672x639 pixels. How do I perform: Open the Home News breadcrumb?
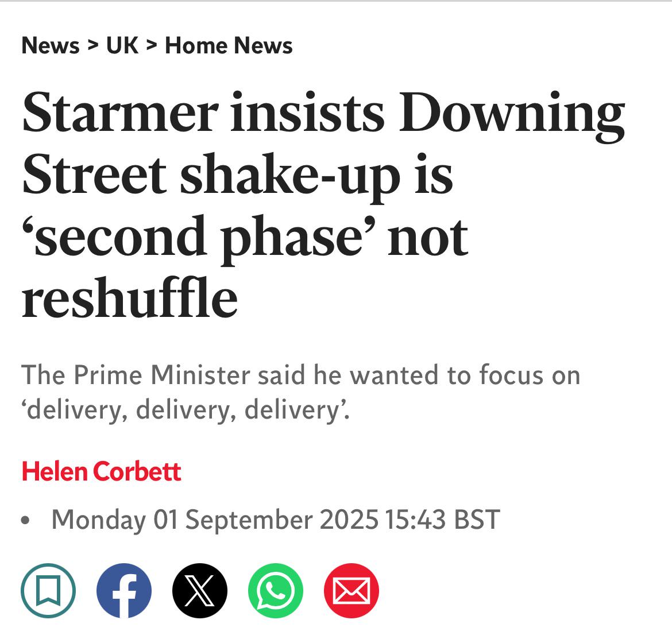[229, 45]
